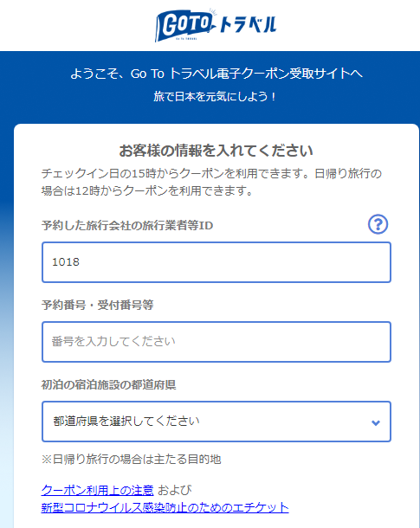Image resolution: width=420 pixels, height=528 pixels.
Task: Focus the travel agency ID field showing 1018
Action: coord(216,262)
